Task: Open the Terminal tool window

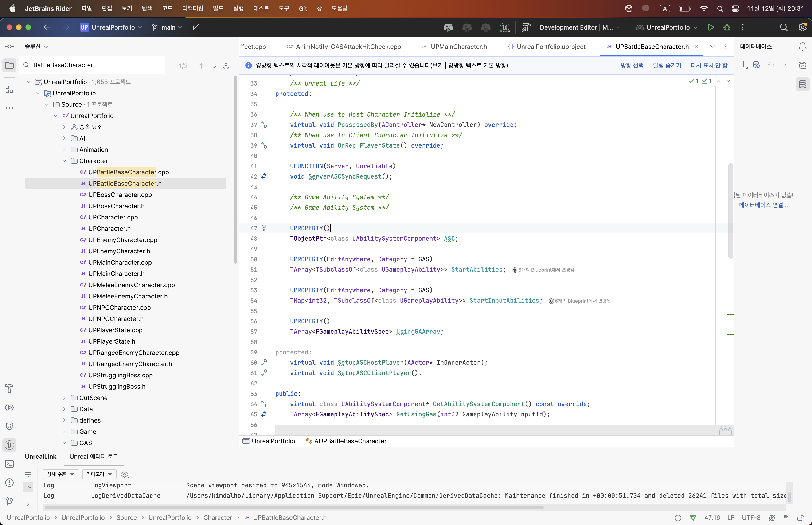Action: tap(10, 464)
